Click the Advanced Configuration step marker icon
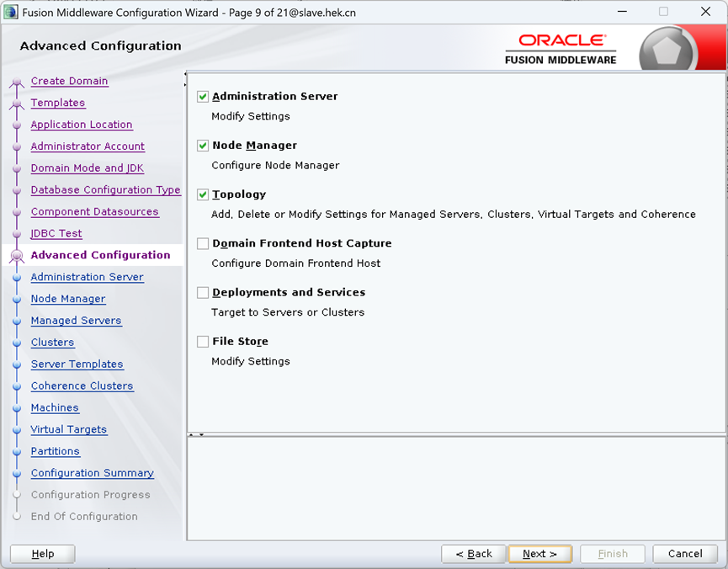The height and width of the screenshot is (569, 728). [17, 256]
